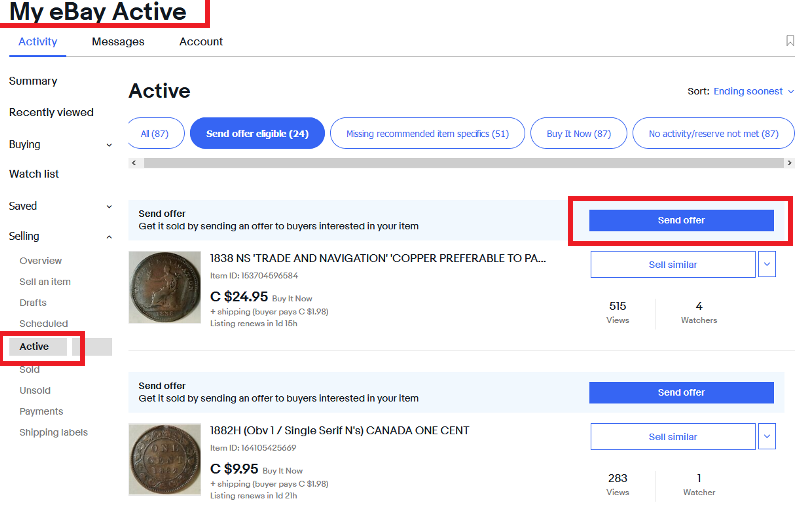The image size is (800, 512).
Task: Select Missing recommended item specifics (51) filter
Action: (428, 134)
